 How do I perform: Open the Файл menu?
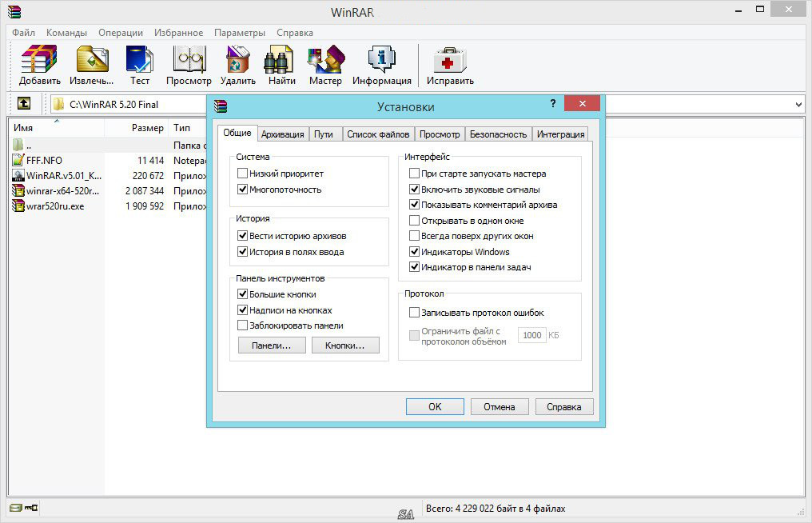23,33
